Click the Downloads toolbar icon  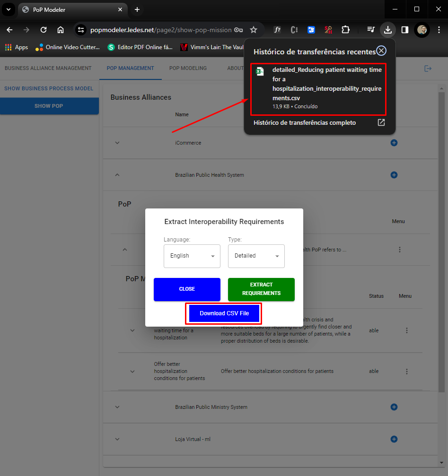[387, 30]
